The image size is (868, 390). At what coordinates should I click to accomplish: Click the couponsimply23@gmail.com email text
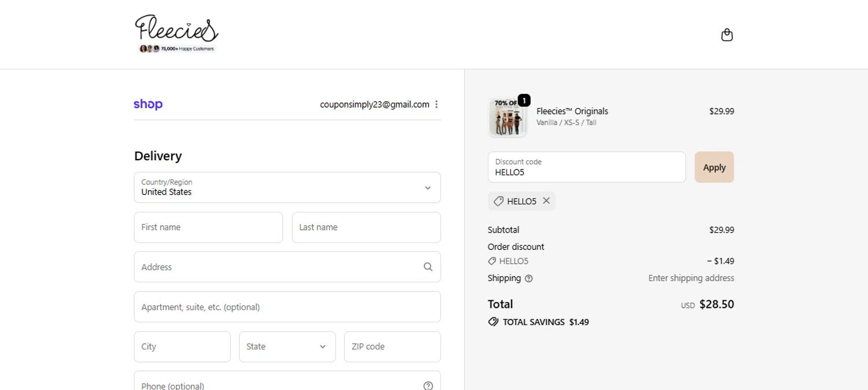coord(374,104)
